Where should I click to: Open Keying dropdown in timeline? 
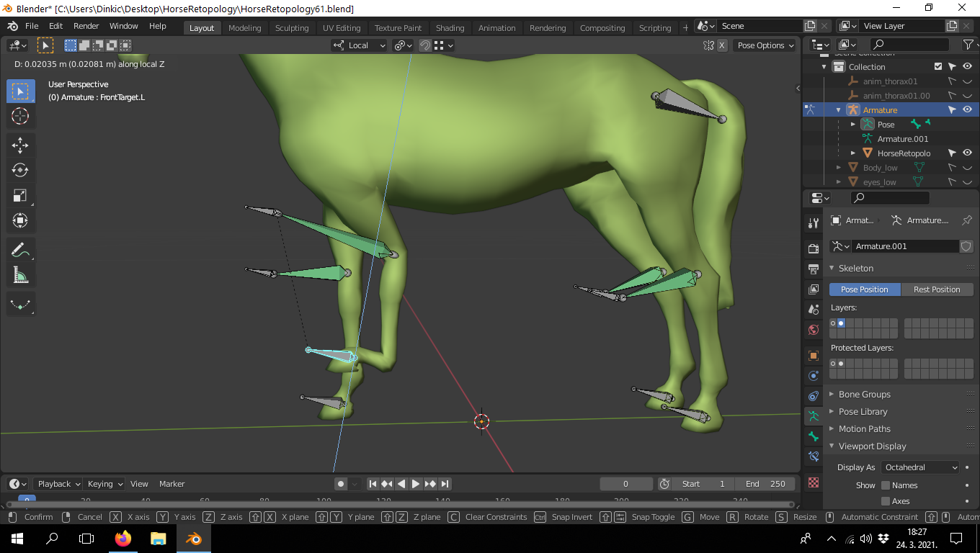coord(105,484)
